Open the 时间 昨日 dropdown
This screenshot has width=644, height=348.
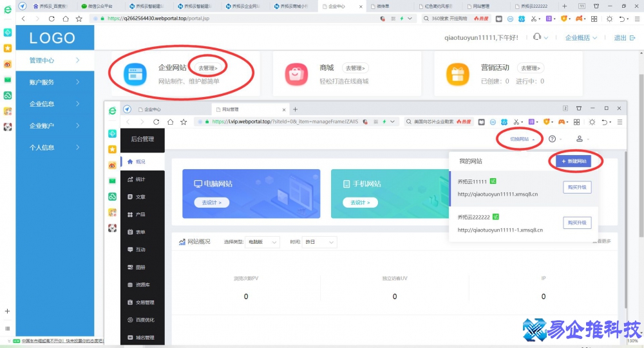tap(319, 242)
